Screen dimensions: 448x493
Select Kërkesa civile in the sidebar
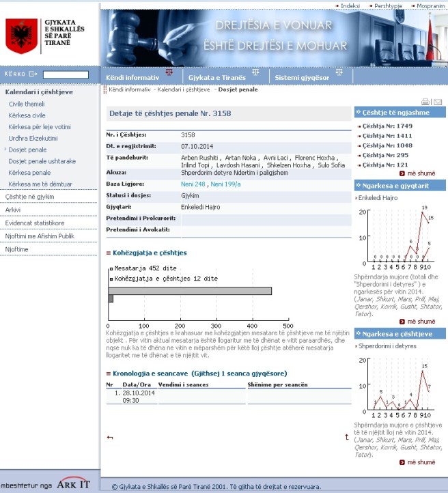point(30,115)
